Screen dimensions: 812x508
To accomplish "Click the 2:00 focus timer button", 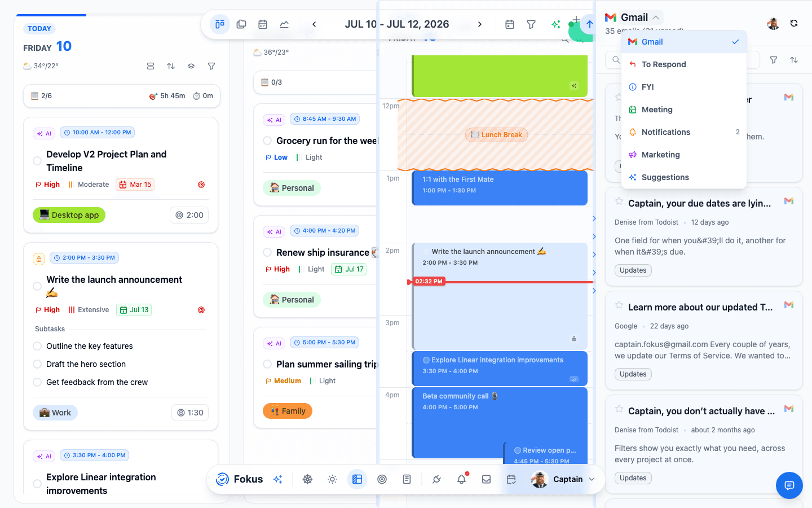I will [189, 215].
